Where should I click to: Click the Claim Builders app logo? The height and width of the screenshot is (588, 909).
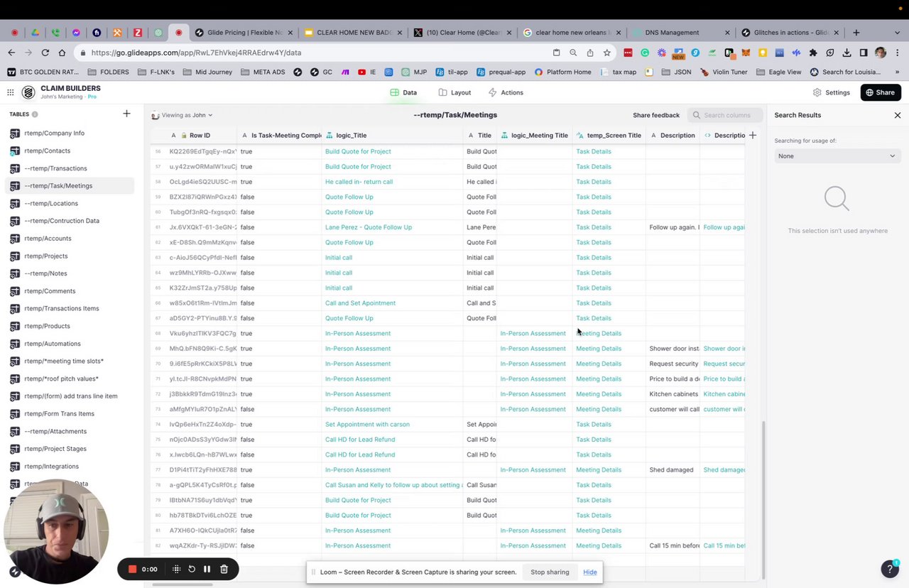pos(28,92)
